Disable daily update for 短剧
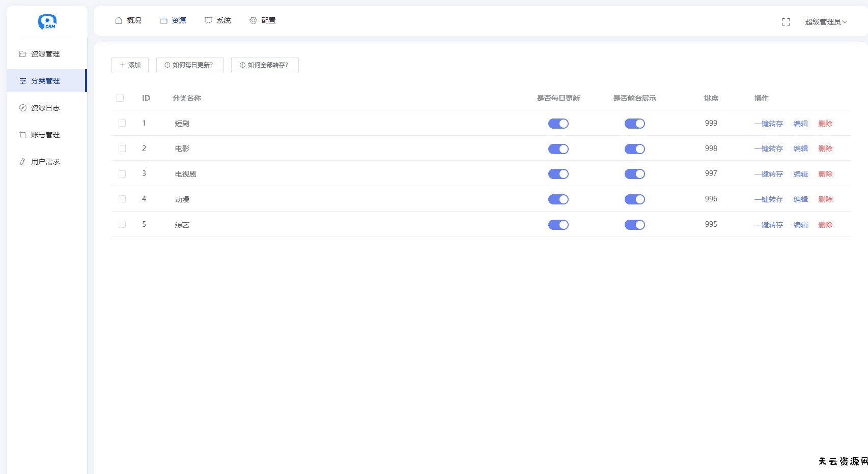Viewport: 868px width, 474px height. point(558,124)
